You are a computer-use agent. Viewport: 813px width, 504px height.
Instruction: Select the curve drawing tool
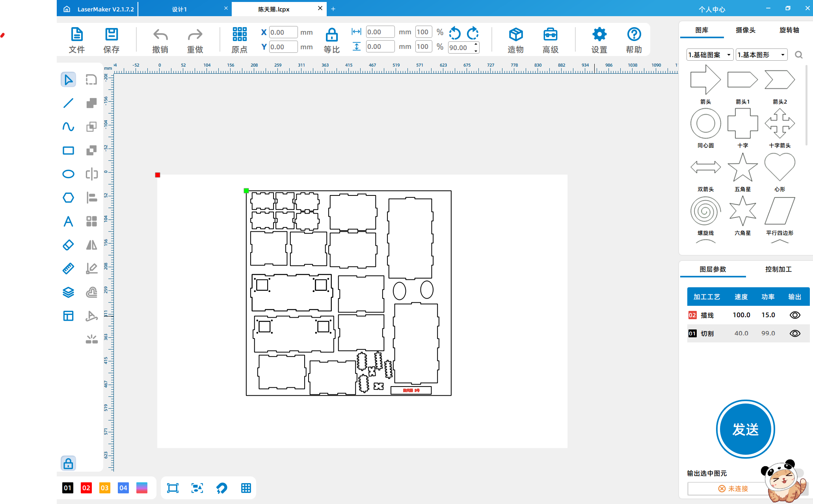[68, 126]
